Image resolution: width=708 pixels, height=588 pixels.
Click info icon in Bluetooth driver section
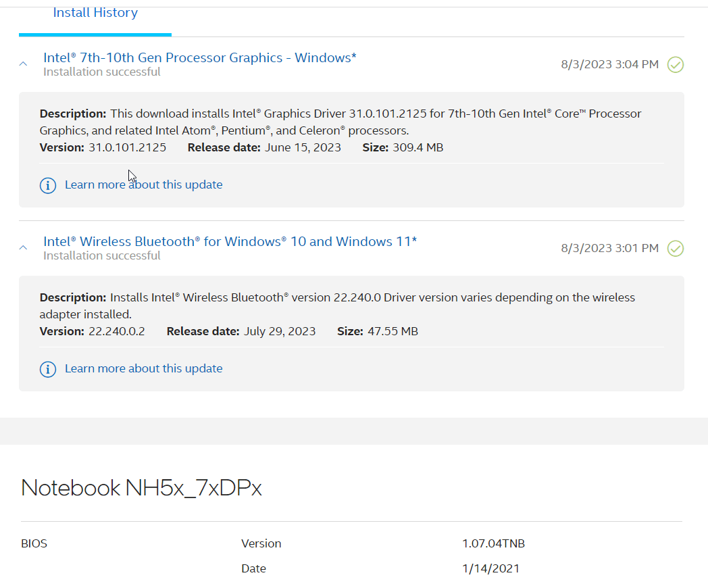click(x=48, y=370)
